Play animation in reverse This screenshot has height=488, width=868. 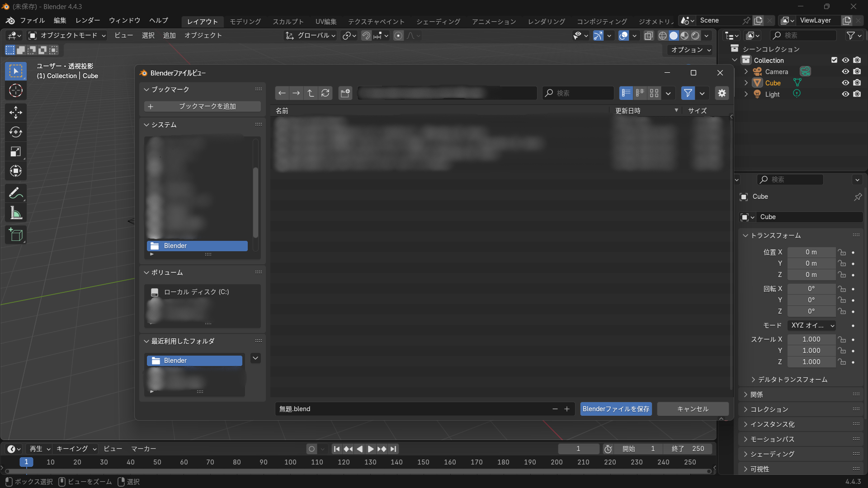coord(359,449)
